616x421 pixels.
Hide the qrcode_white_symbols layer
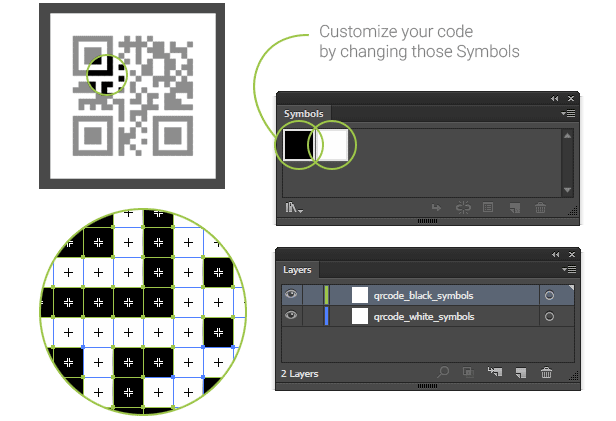(x=291, y=315)
